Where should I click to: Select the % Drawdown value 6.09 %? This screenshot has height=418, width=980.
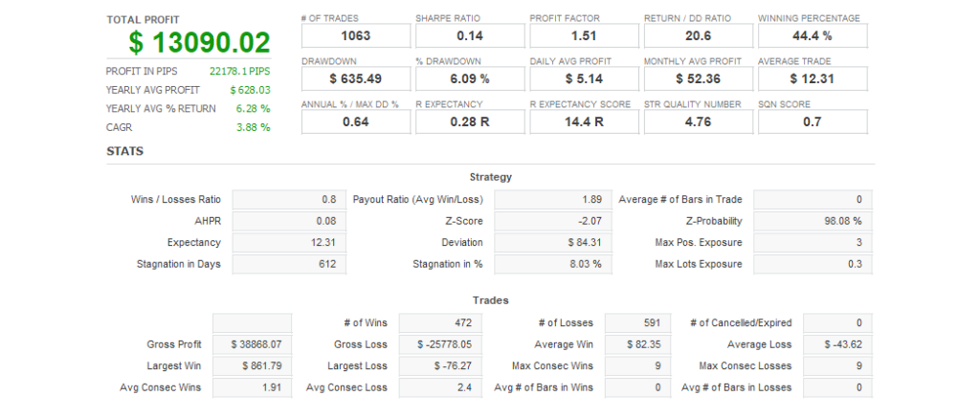[x=470, y=78]
